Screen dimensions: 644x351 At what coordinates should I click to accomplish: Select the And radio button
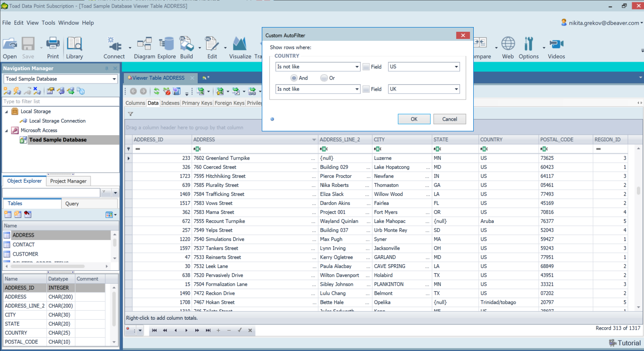tap(294, 78)
